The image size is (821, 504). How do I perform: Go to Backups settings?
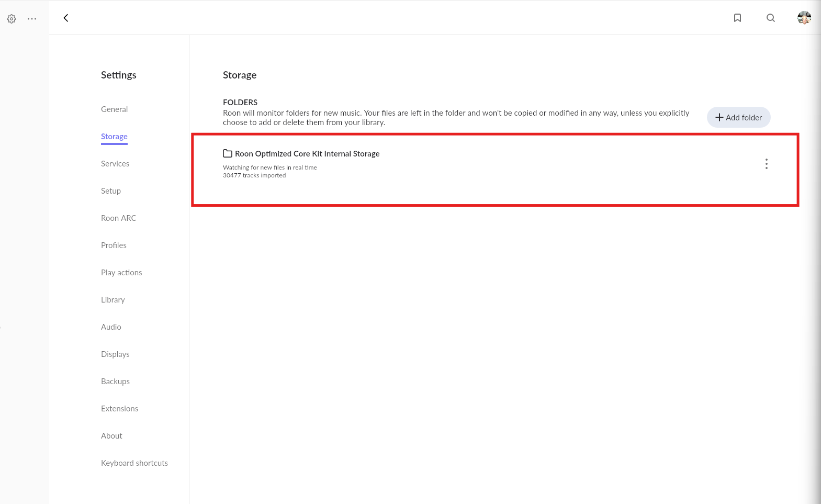coord(115,382)
